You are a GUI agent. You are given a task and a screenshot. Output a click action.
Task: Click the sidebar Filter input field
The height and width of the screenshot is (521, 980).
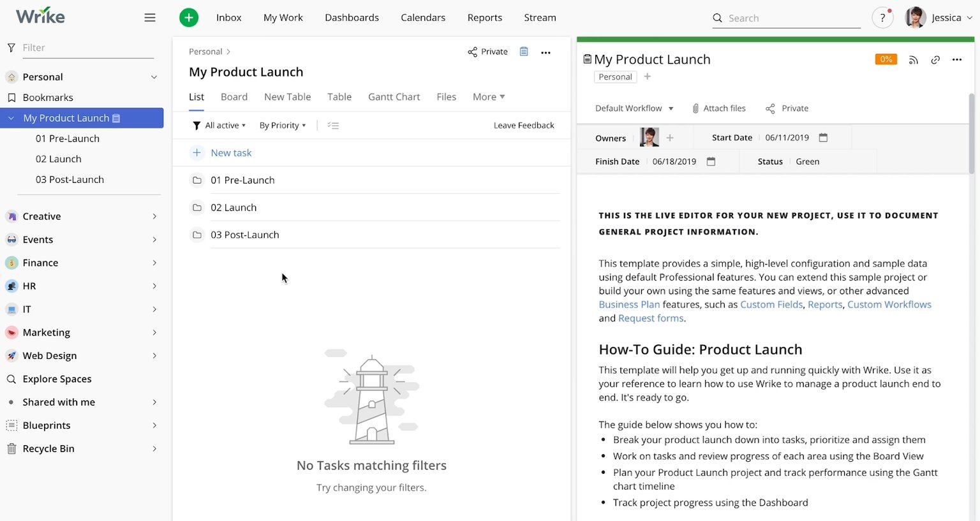coord(88,48)
